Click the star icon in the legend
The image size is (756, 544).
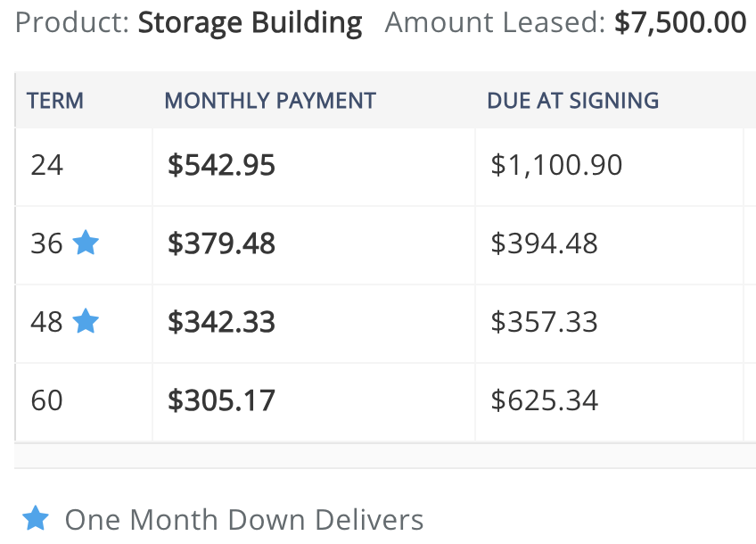pyautogui.click(x=36, y=518)
